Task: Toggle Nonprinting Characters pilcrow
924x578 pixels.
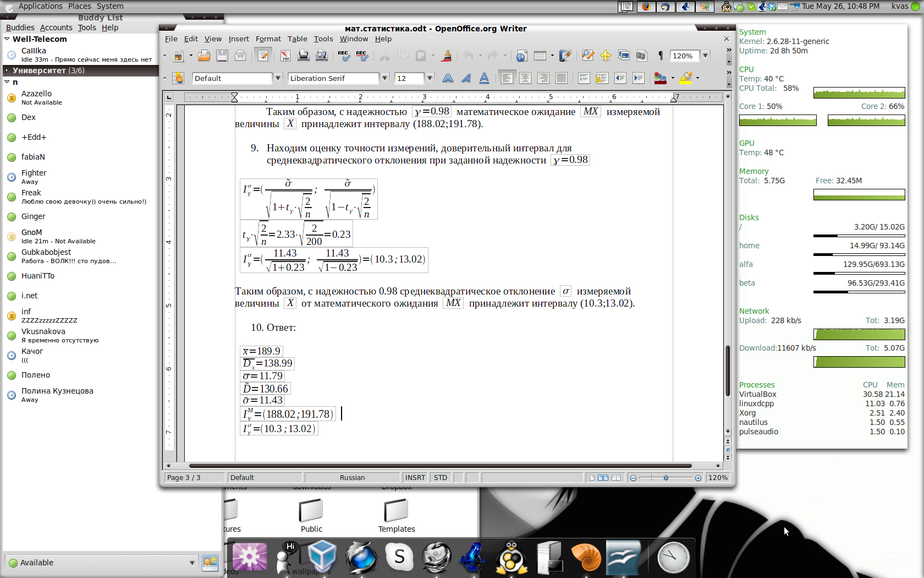Action: 660,56
